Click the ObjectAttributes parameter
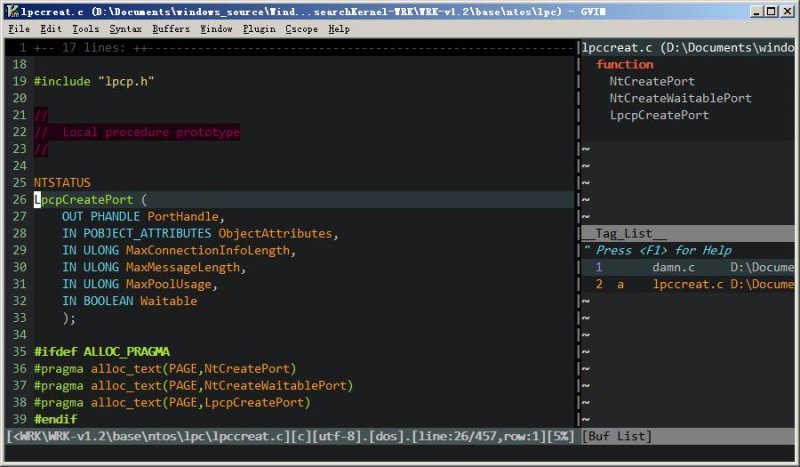 275,233
